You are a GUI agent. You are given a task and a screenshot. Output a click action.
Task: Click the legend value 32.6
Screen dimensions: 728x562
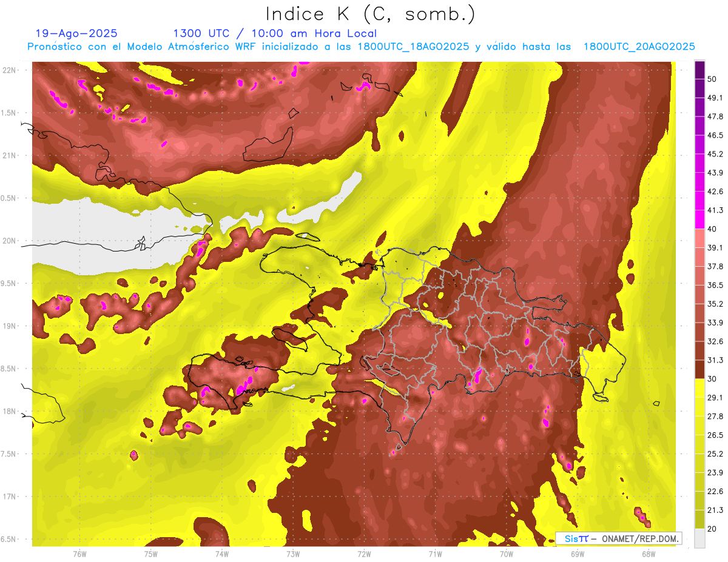click(715, 341)
